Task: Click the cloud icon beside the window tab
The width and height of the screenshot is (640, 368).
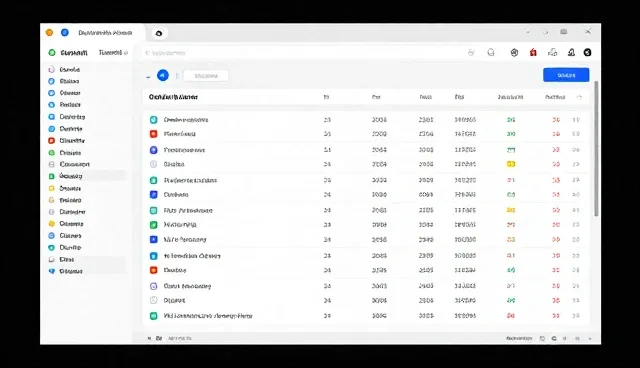Action: [159, 33]
